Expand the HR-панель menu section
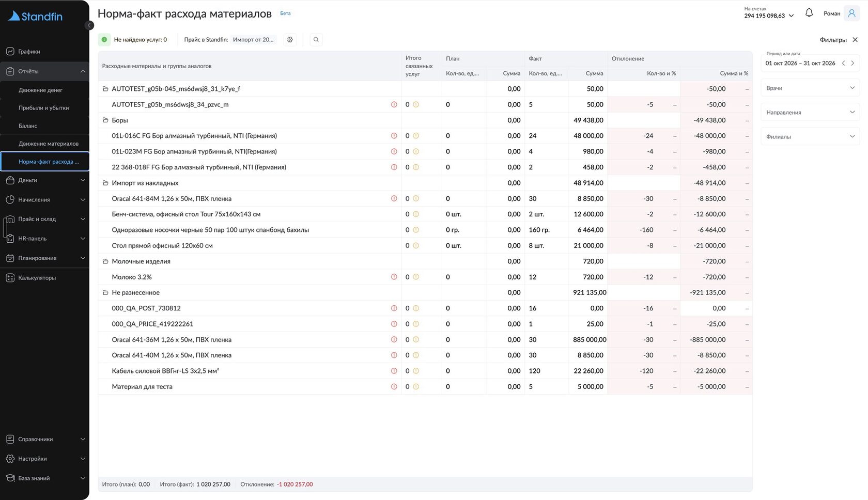868x500 pixels. (45, 239)
